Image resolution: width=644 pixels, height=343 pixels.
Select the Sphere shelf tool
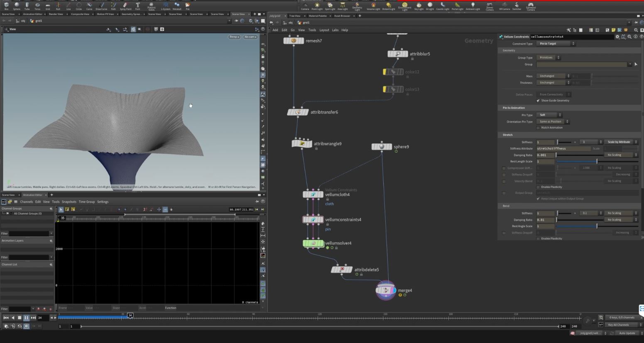tap(17, 6)
